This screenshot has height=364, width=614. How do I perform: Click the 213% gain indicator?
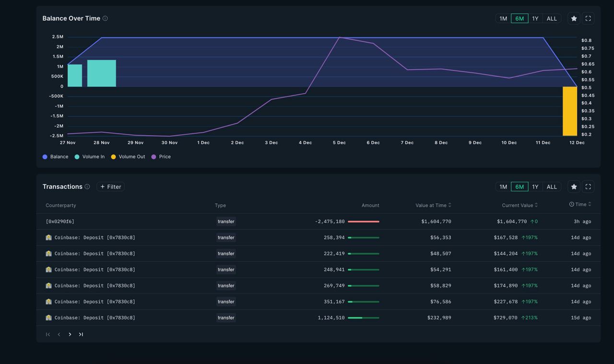(x=530, y=317)
